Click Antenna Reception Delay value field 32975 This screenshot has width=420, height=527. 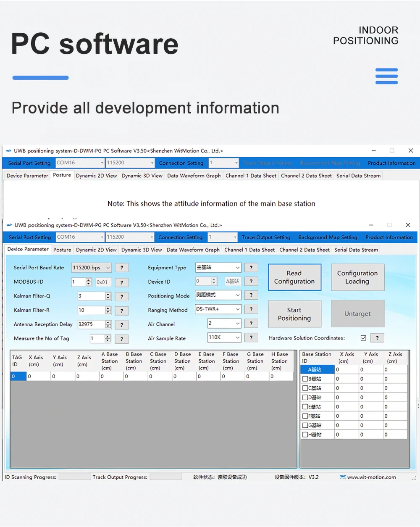click(x=91, y=324)
